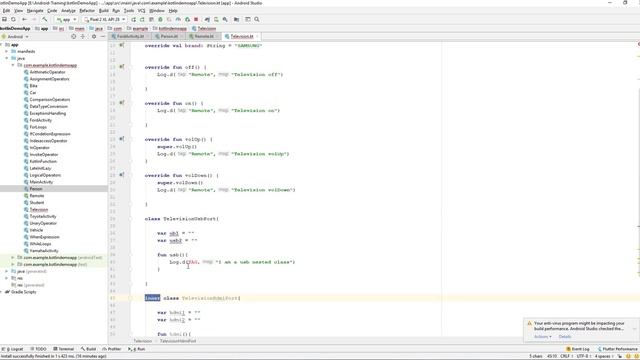Open Actions dropdown in antivirus notification
The image size is (640, 360).
(542, 337)
